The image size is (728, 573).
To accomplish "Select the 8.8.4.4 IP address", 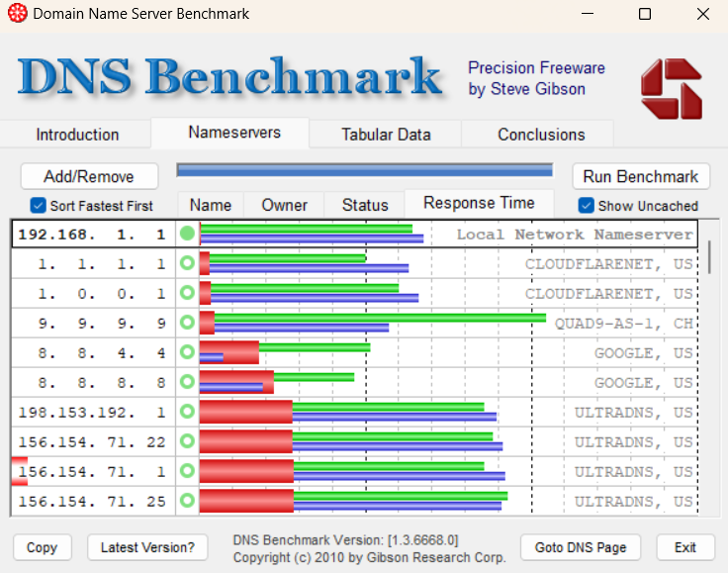I will 101,353.
